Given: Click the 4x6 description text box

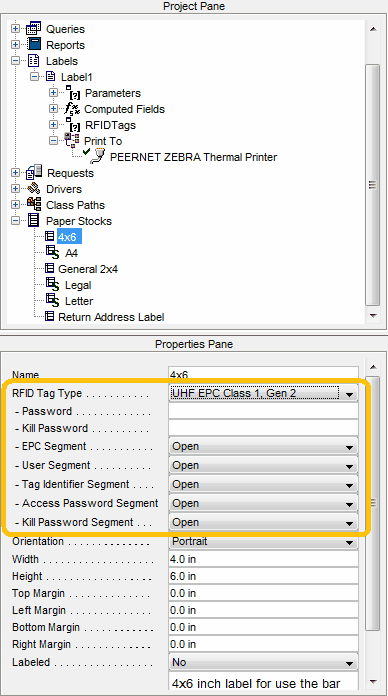Looking at the screenshot, I should tap(263, 681).
